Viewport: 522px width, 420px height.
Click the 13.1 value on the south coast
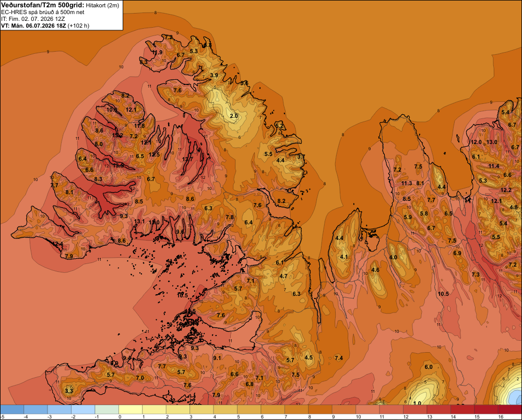(139, 221)
